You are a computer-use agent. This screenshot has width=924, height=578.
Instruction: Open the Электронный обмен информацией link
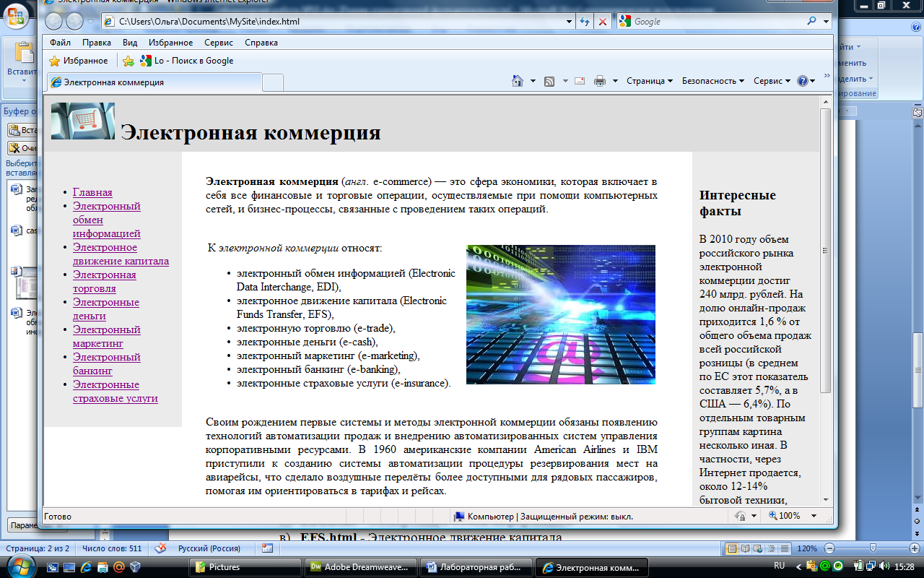(107, 220)
